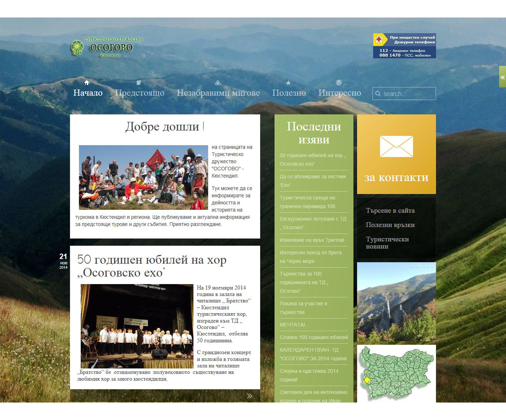Click the ОСОГОВО site title text

(111, 48)
